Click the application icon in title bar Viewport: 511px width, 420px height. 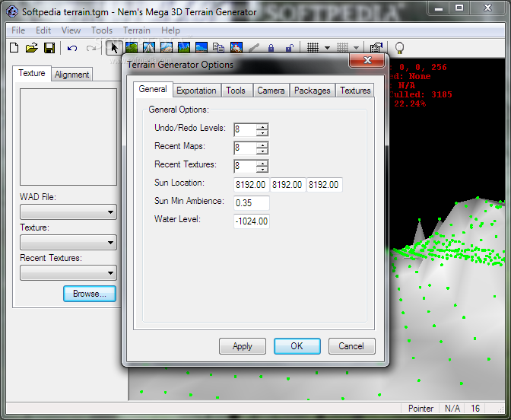(x=12, y=11)
